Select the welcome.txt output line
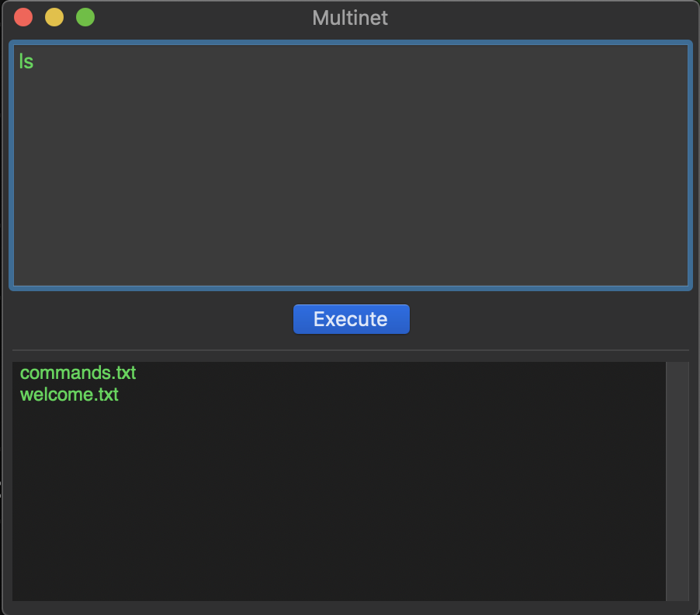 pyautogui.click(x=69, y=394)
